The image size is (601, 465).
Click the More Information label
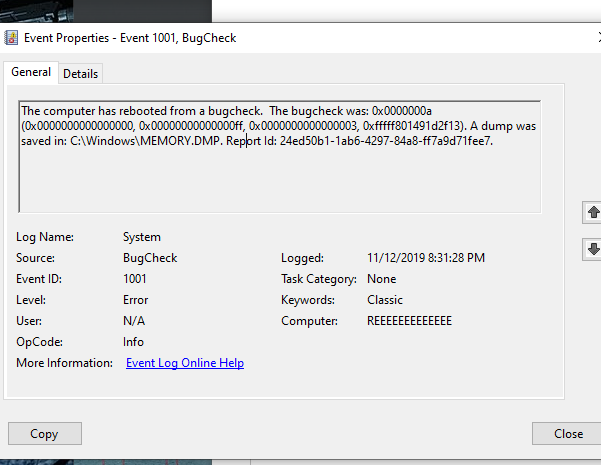(64, 363)
